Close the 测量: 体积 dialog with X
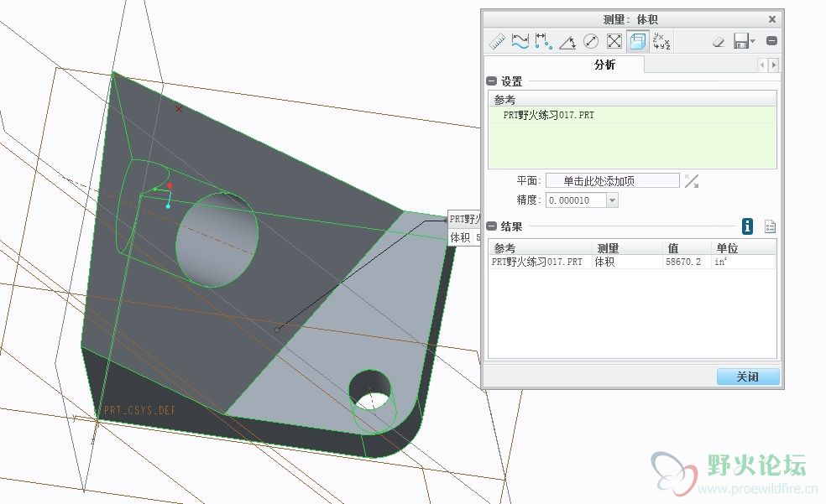The height and width of the screenshot is (504, 826). tap(771, 19)
